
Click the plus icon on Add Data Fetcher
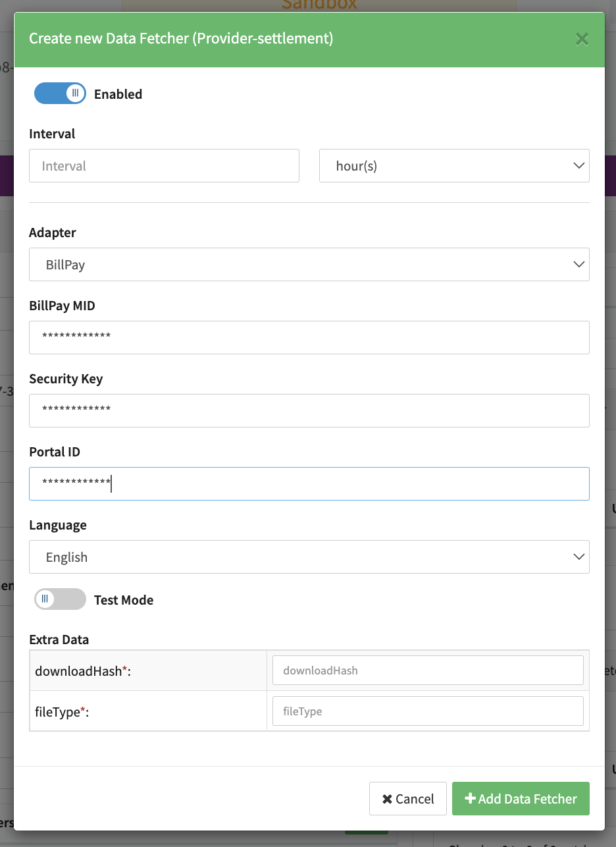(470, 799)
